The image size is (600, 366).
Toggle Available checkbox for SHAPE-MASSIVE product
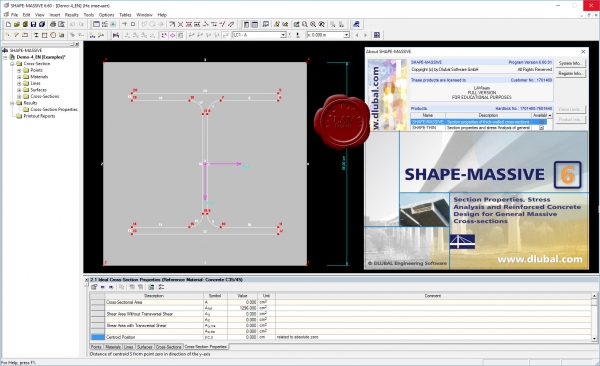tap(541, 122)
